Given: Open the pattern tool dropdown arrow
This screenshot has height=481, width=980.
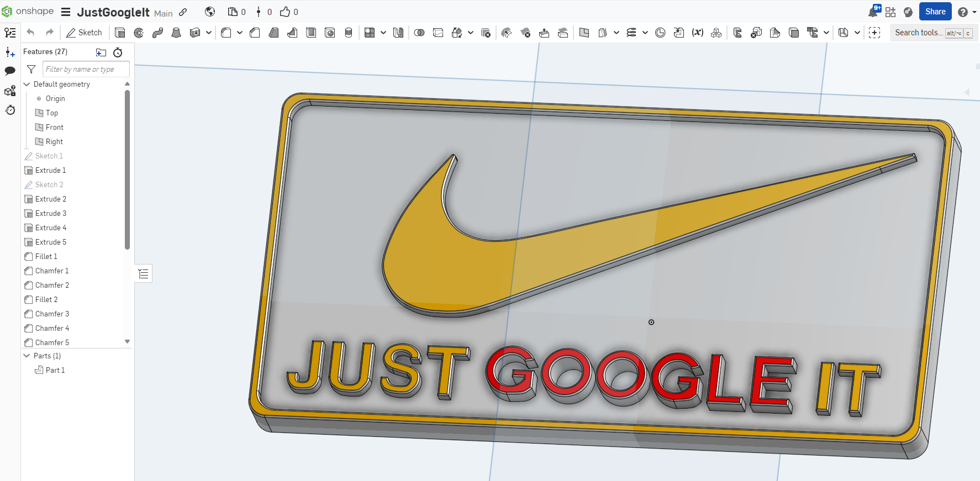Looking at the screenshot, I should pyautogui.click(x=383, y=33).
